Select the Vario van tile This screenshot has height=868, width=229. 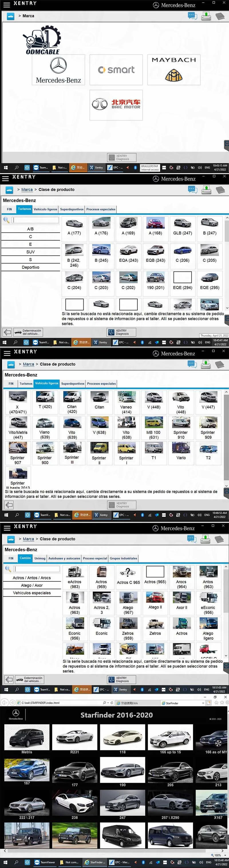point(181,453)
